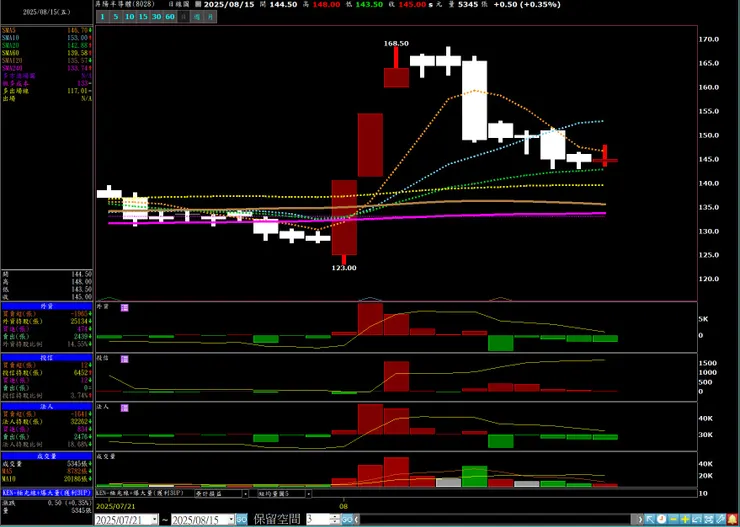Select the weekly (週) chart period
Image resolution: width=740 pixels, height=527 pixels.
[x=197, y=17]
